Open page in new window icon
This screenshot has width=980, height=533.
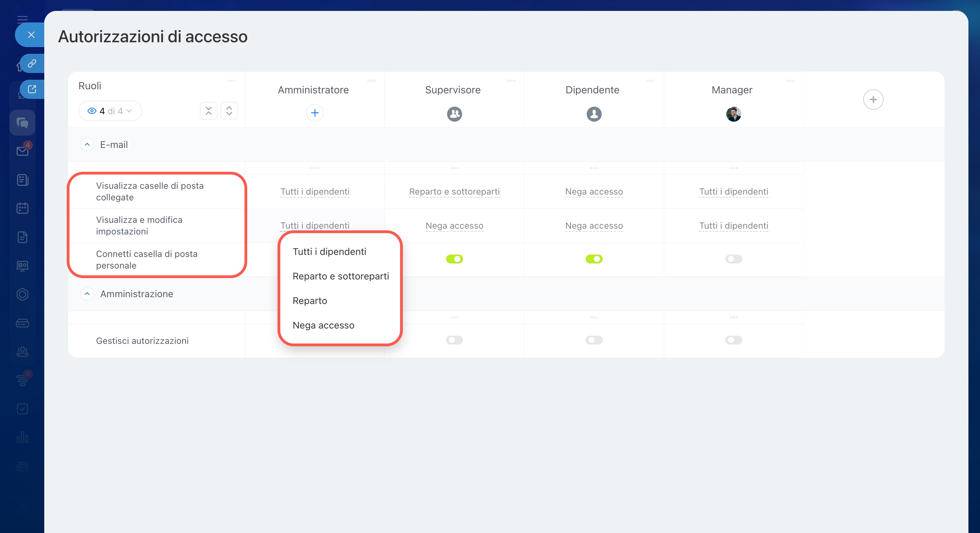[x=32, y=89]
